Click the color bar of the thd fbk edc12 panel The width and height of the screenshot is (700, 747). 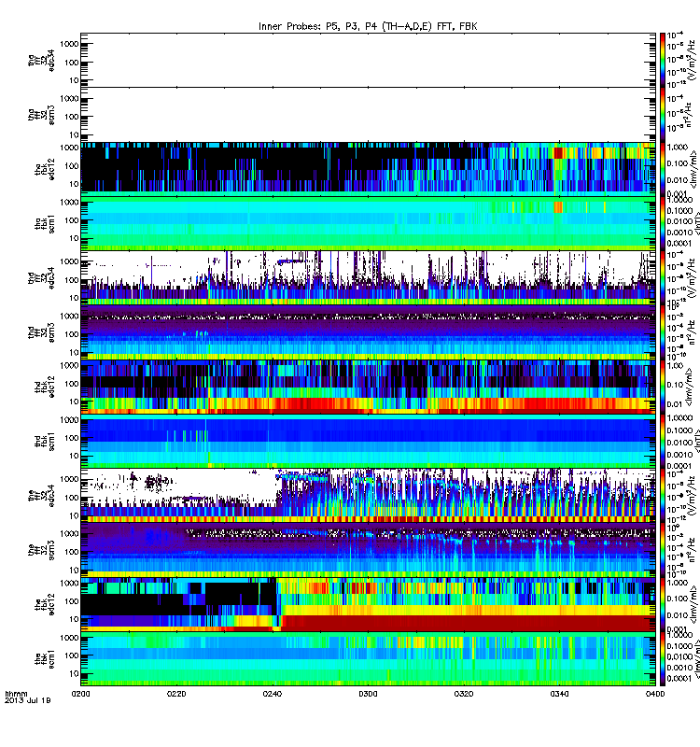(x=663, y=387)
